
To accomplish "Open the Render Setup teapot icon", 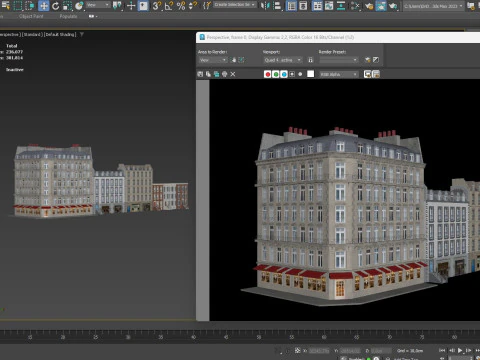I will pyautogui.click(x=369, y=5).
